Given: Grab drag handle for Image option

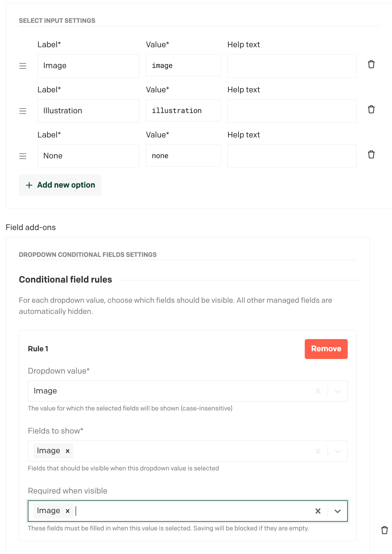Looking at the screenshot, I should pyautogui.click(x=23, y=66).
